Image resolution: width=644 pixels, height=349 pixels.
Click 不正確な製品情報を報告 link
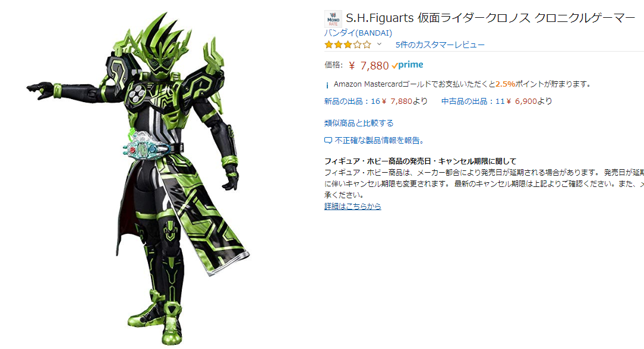coord(380,141)
